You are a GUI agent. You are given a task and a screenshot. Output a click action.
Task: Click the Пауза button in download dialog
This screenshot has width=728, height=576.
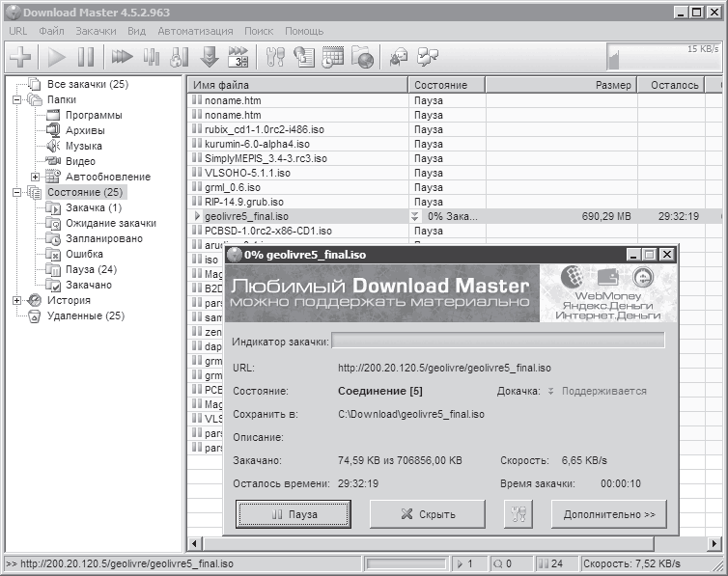point(295,514)
